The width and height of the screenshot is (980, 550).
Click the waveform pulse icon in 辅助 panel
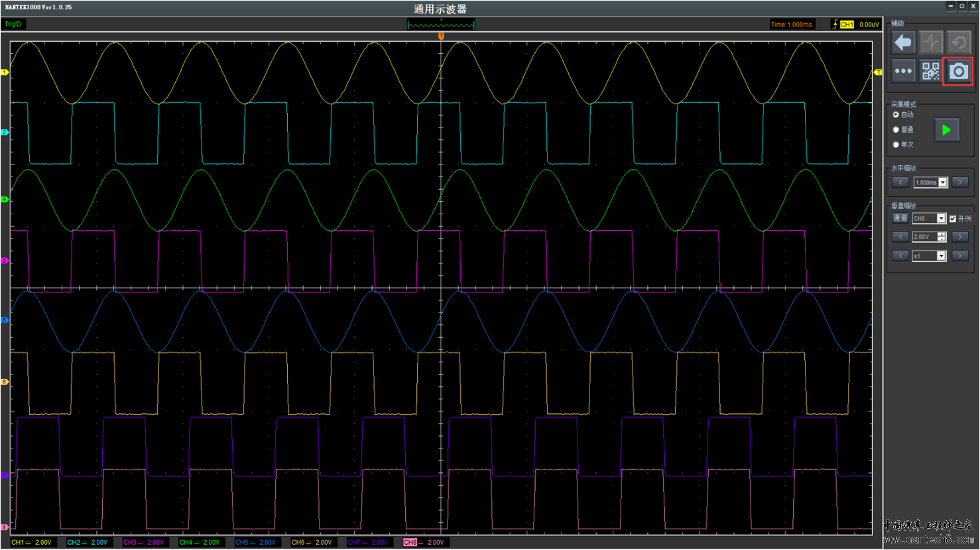click(x=931, y=42)
